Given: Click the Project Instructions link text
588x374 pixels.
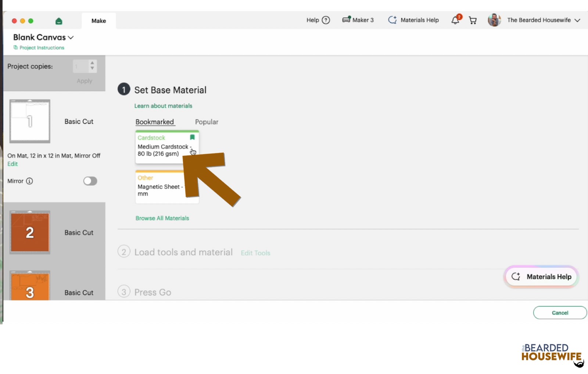Looking at the screenshot, I should click(x=42, y=48).
